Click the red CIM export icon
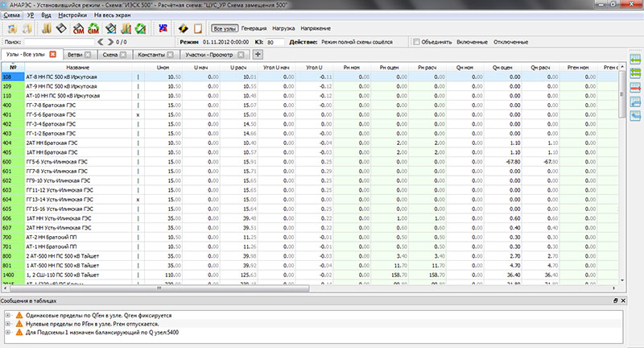The height and width of the screenshot is (348, 644). (78, 28)
